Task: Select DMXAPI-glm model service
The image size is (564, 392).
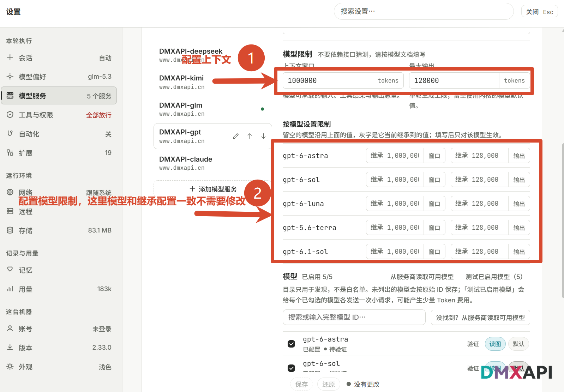Action: click(x=213, y=109)
